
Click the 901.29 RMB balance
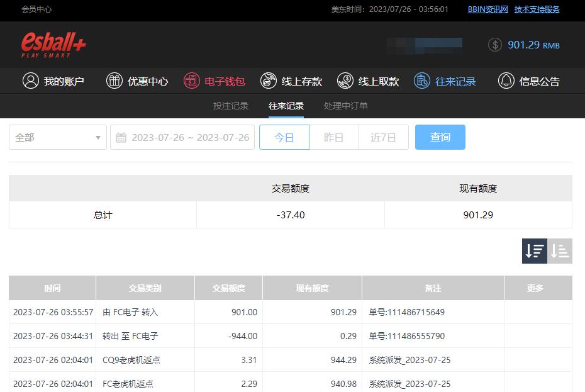533,45
